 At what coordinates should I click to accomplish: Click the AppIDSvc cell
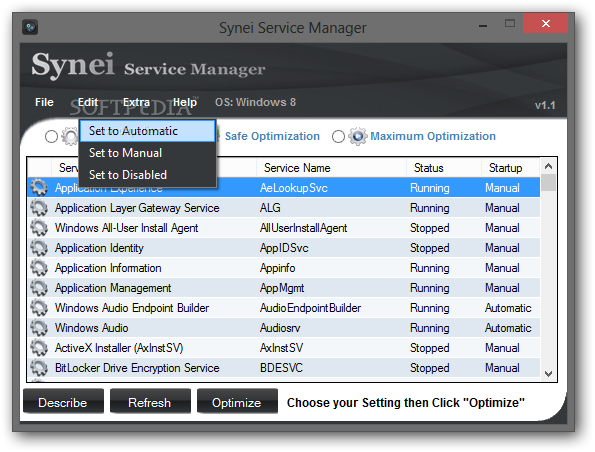point(284,248)
